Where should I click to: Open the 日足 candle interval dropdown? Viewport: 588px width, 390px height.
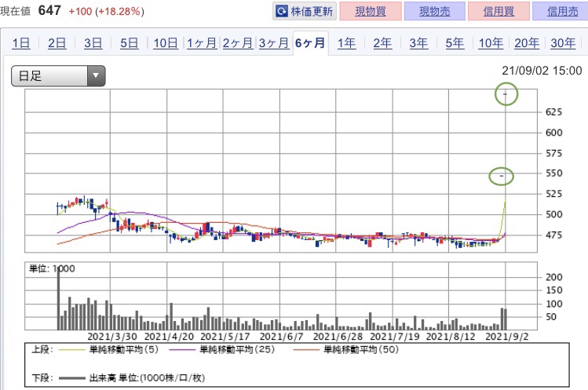pyautogui.click(x=58, y=76)
